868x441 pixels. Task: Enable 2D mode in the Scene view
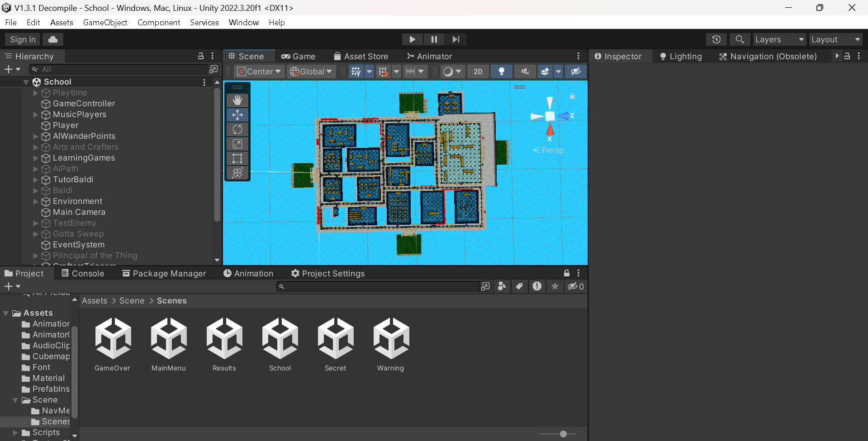(x=477, y=71)
